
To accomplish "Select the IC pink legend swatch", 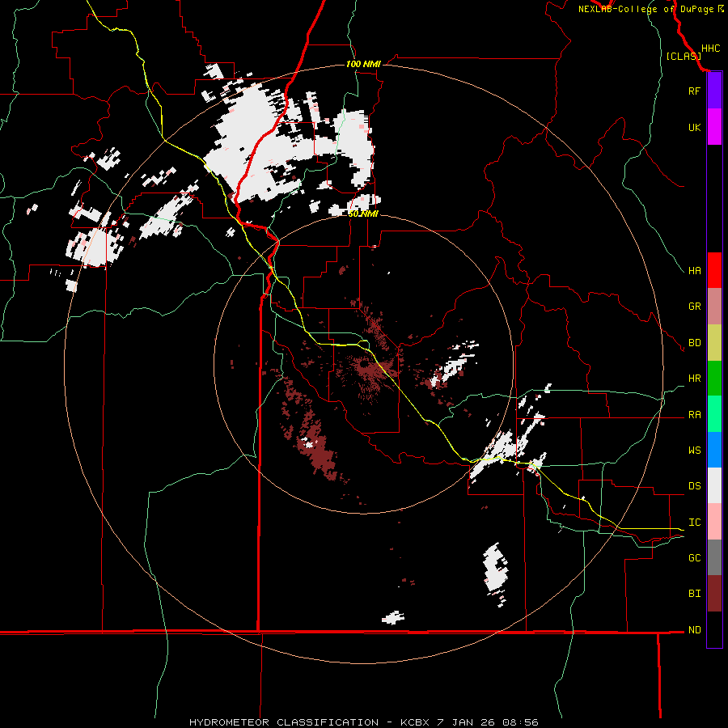I will pyautogui.click(x=714, y=522).
